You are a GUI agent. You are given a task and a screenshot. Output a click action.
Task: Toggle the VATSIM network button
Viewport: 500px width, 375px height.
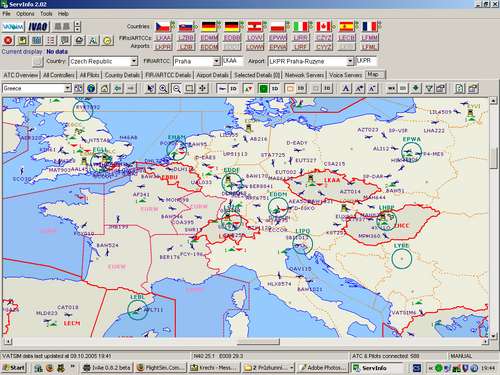coord(13,27)
